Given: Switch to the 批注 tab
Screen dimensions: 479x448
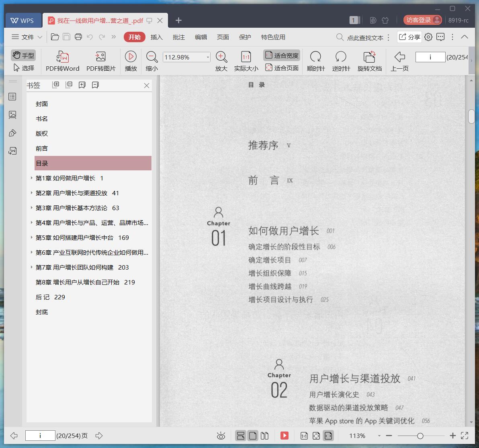Looking at the screenshot, I should (179, 37).
